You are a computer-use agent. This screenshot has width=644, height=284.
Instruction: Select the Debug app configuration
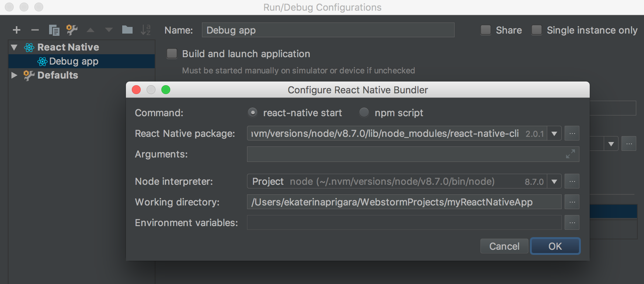(x=82, y=61)
